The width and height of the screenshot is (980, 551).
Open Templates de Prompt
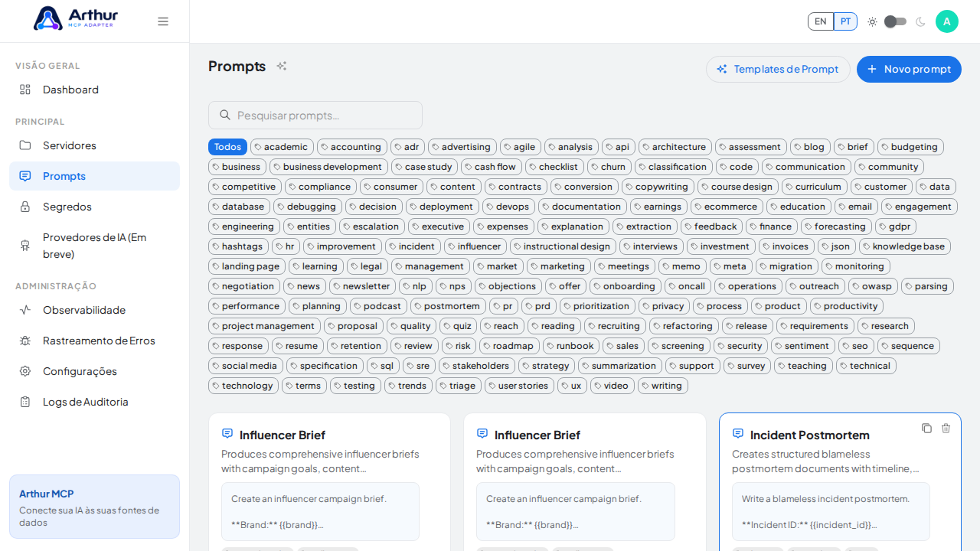click(778, 69)
